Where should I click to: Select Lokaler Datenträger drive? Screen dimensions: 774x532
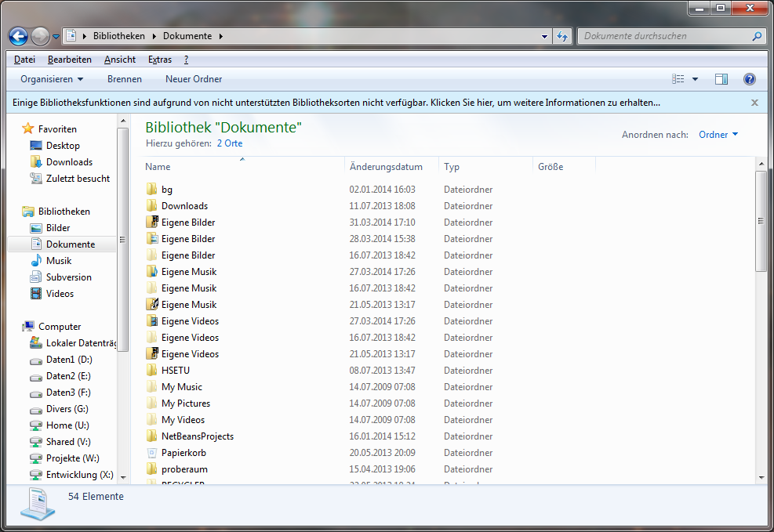pos(73,343)
